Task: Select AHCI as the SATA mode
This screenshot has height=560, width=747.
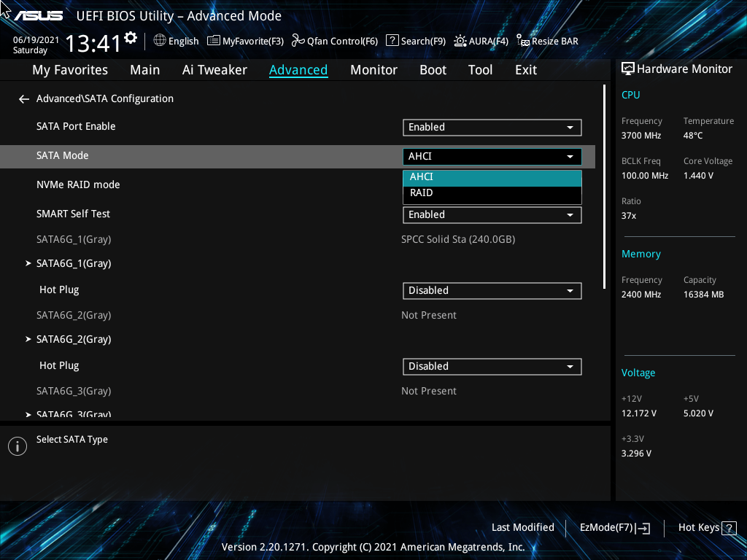Action: [492, 176]
